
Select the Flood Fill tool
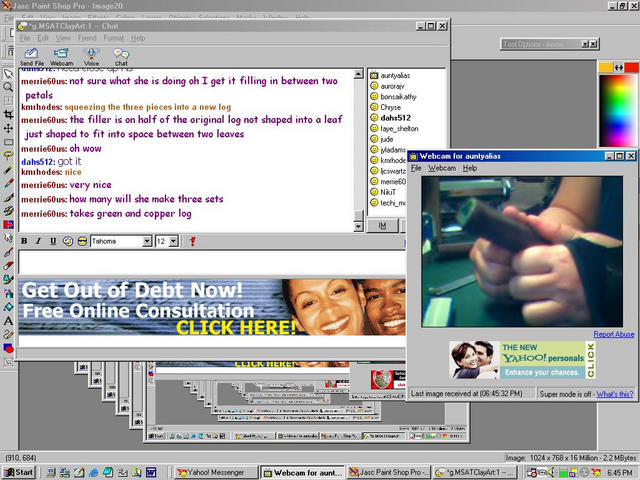point(8,307)
